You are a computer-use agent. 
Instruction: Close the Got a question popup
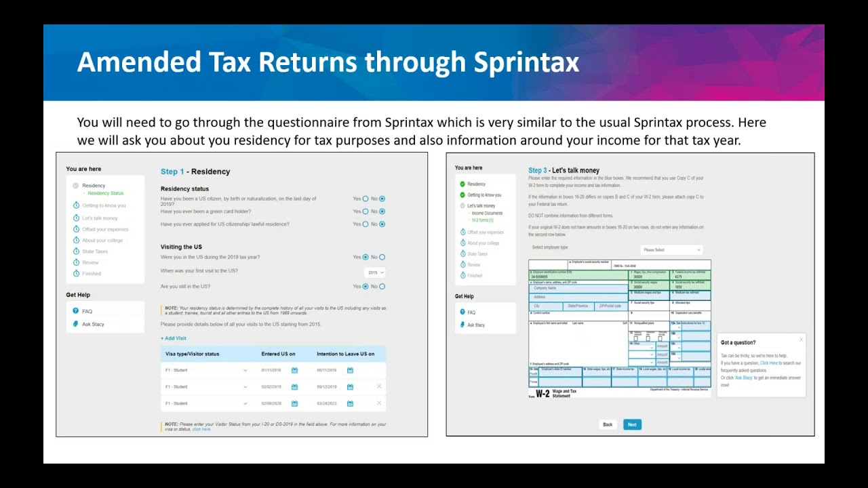click(x=801, y=340)
